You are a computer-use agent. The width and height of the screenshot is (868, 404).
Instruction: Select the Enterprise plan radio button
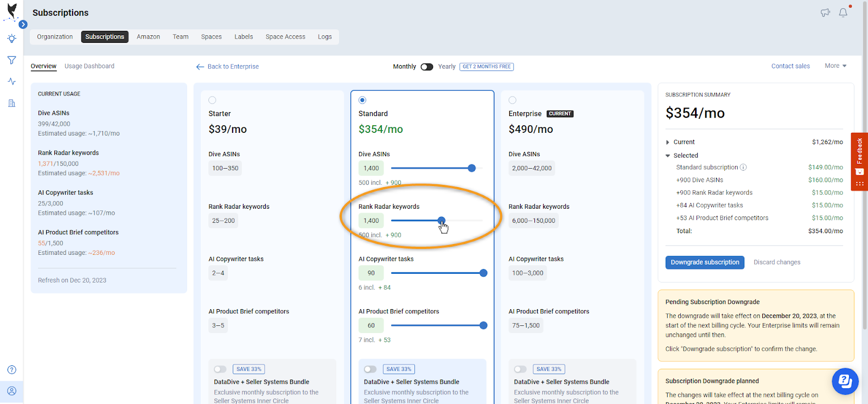click(513, 100)
